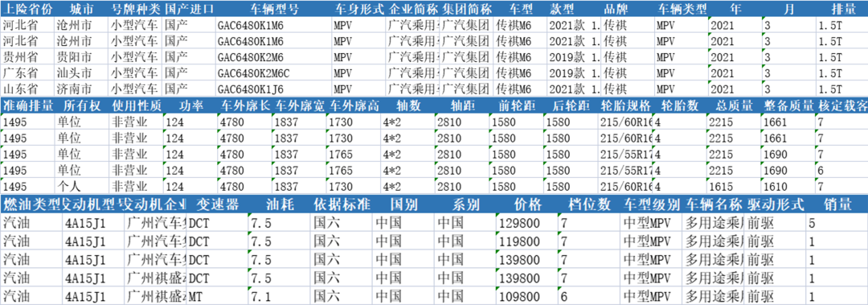
Task: Select price cell 129800
Action: tap(527, 223)
